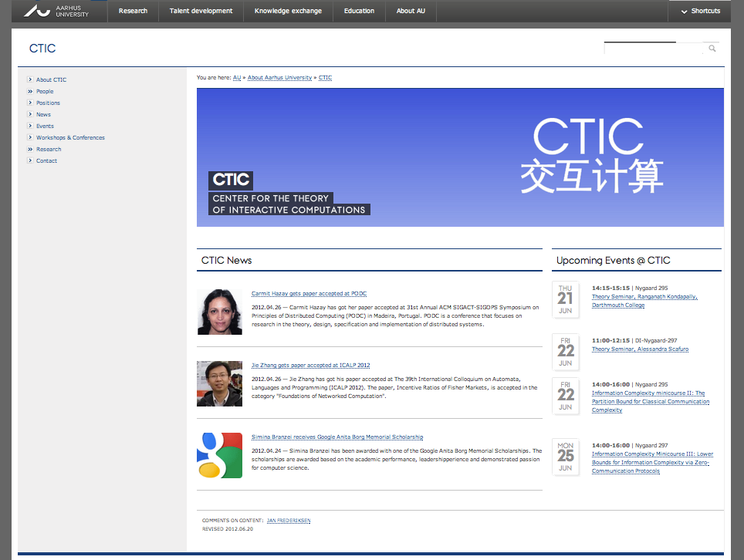Open Workshops & Conferences sidebar item
The image size is (744, 560).
[x=70, y=137]
